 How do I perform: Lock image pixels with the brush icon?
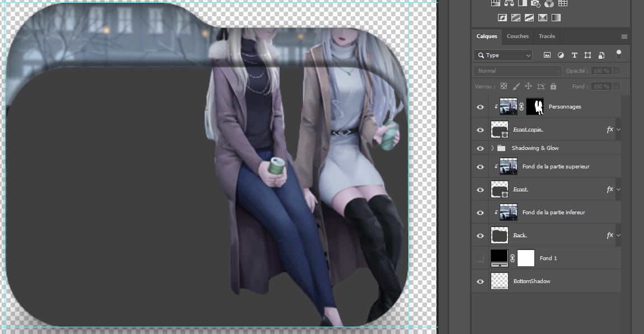516,86
